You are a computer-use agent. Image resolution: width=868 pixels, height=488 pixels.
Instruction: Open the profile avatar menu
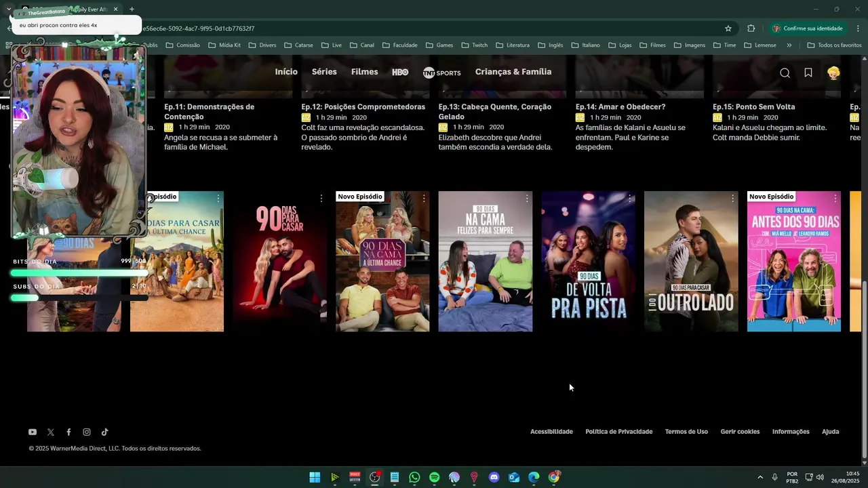pos(833,73)
